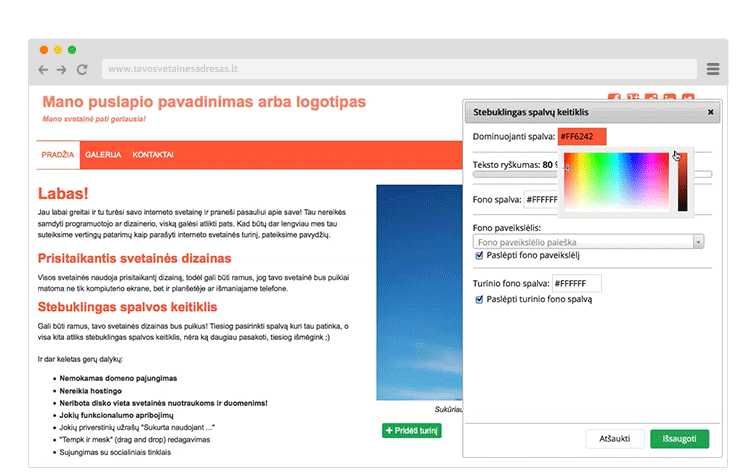Screen dimensions: 740x473
Task: Go forward with the browser forward arrow
Action: [x=62, y=70]
